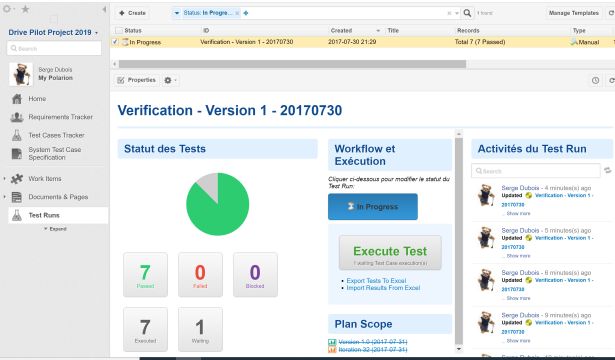Open Requirements Tracker
The width and height of the screenshot is (615, 360).
(60, 117)
